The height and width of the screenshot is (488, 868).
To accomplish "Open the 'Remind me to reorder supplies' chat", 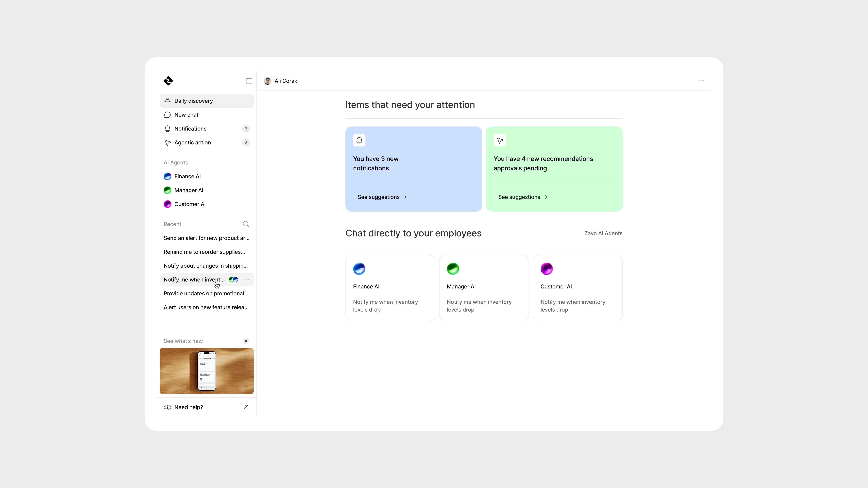I will tap(204, 252).
